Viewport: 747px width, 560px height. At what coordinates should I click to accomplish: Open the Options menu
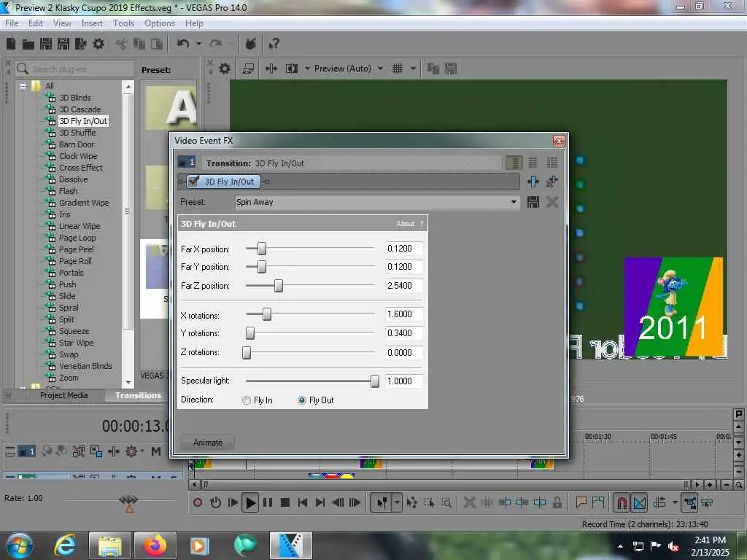click(x=160, y=23)
